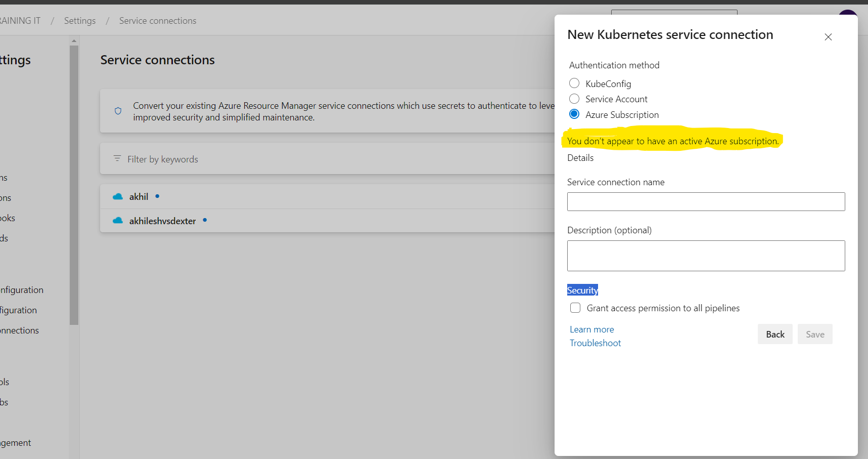Click the status dot beside akhil
868x459 pixels.
click(157, 196)
